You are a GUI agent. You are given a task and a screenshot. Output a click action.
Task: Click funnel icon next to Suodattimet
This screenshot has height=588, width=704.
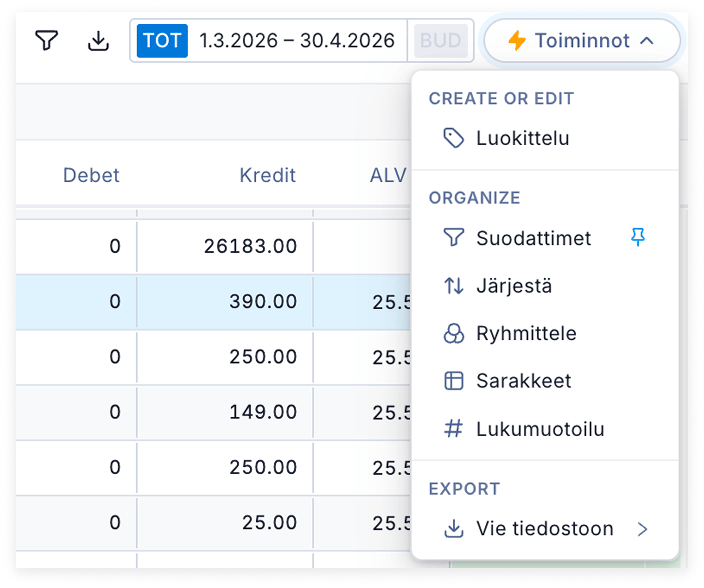(454, 238)
